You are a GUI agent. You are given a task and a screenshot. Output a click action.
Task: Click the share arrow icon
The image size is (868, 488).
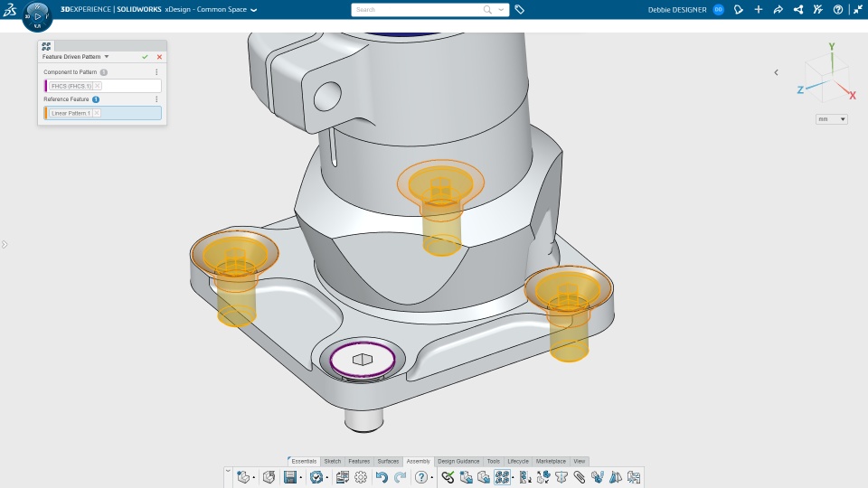778,9
